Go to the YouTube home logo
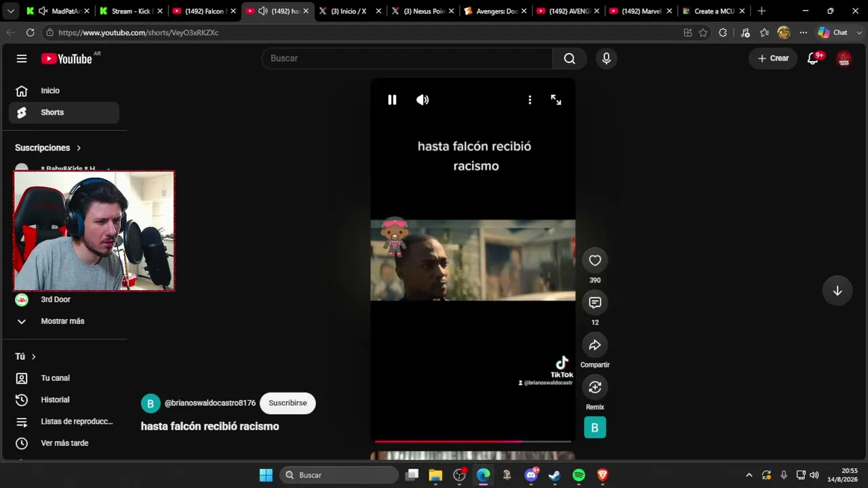 [66, 59]
